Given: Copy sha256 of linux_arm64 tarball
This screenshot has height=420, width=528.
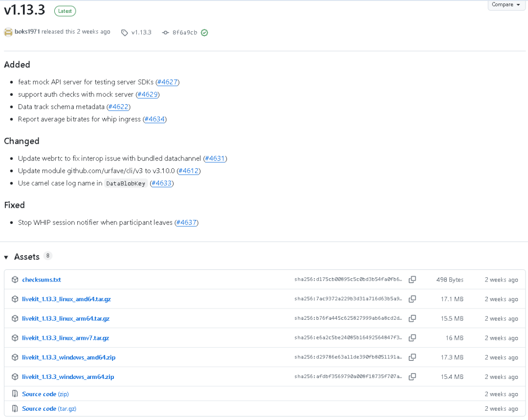Looking at the screenshot, I should (x=412, y=318).
